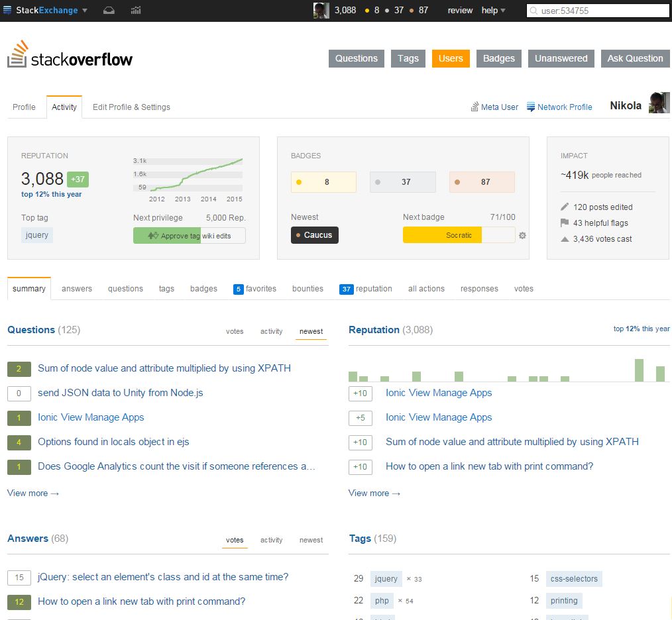Open Meta User icon link
The height and width of the screenshot is (620, 672).
click(x=475, y=107)
